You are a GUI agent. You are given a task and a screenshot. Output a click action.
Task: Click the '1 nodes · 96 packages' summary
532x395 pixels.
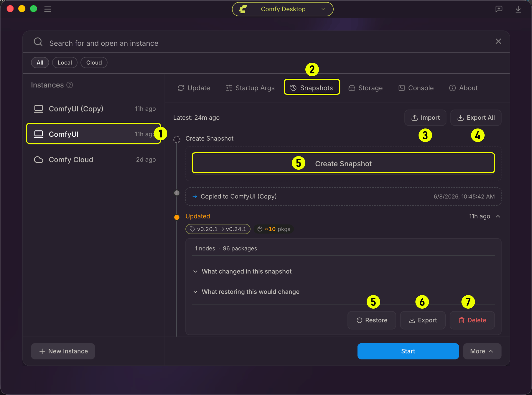tap(226, 248)
